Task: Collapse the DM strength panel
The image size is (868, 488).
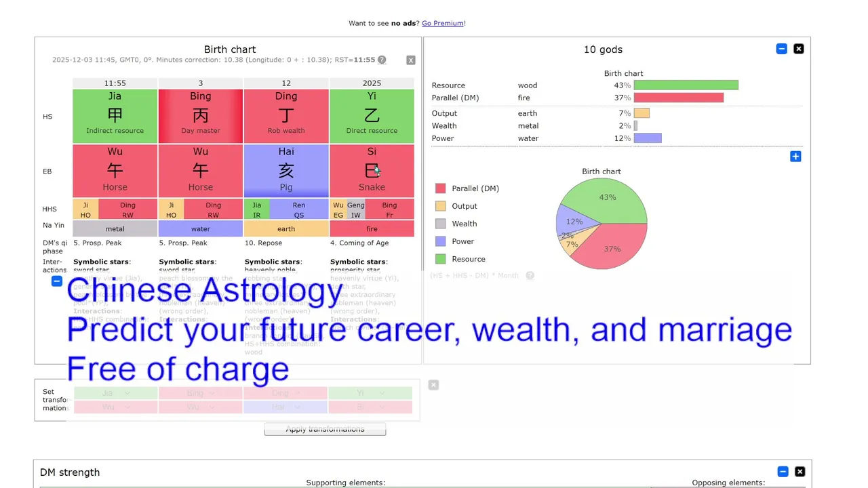Action: [783, 472]
